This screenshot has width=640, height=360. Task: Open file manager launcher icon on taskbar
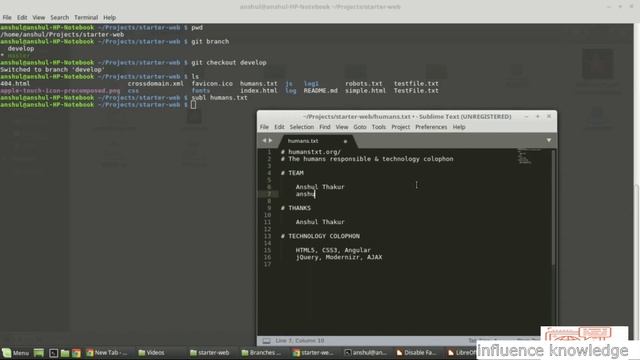65,353
